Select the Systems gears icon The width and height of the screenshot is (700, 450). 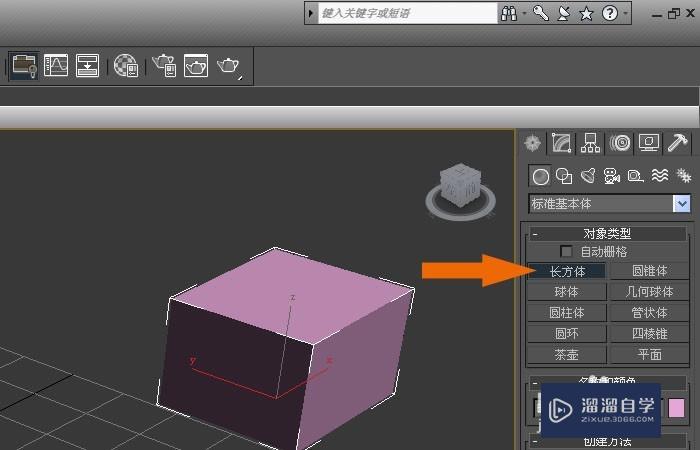[683, 175]
